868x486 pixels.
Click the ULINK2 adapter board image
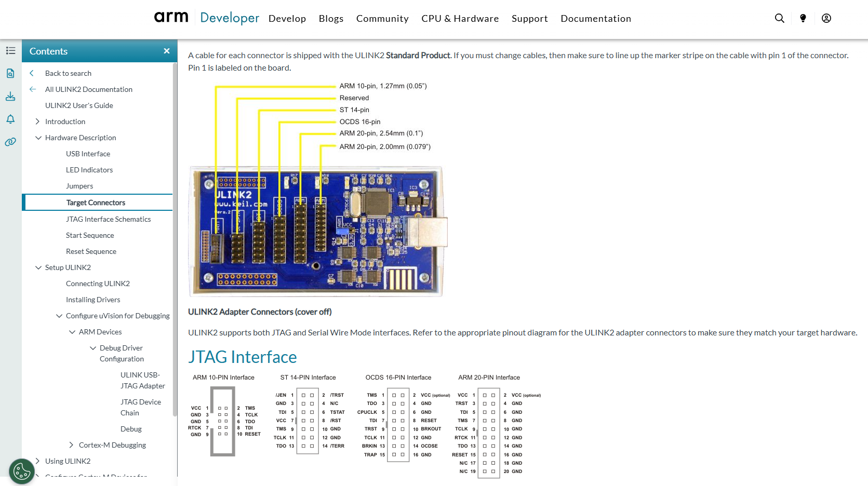click(316, 232)
